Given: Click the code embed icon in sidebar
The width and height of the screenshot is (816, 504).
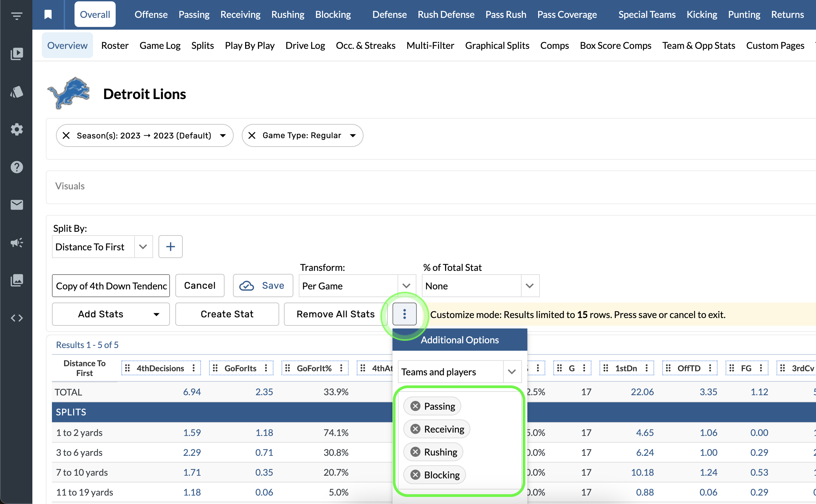Looking at the screenshot, I should [17, 318].
